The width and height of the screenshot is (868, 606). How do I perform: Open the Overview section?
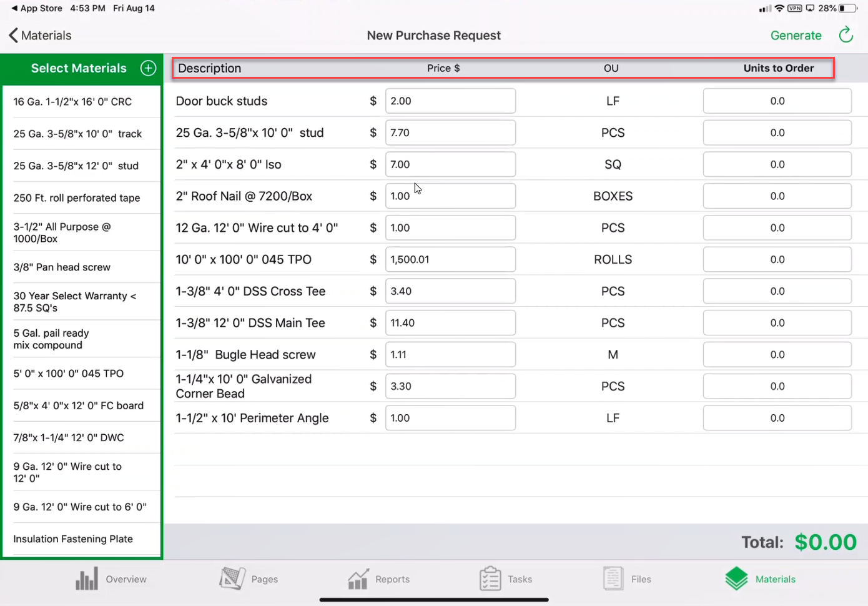(x=112, y=579)
